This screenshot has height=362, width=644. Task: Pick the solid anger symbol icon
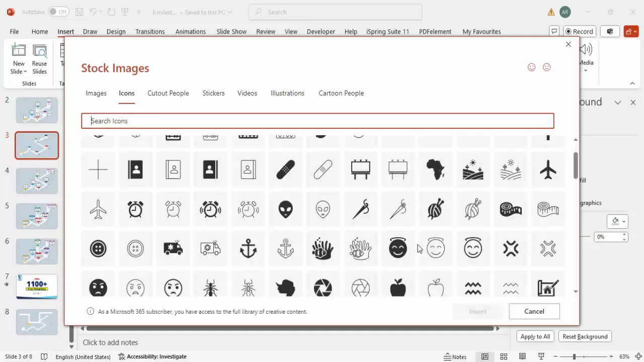click(511, 248)
